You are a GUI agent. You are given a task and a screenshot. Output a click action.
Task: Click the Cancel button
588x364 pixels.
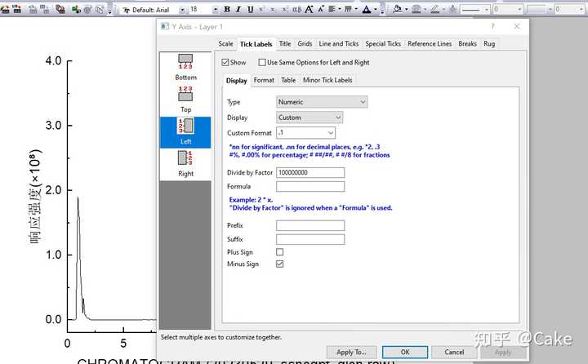point(454,352)
